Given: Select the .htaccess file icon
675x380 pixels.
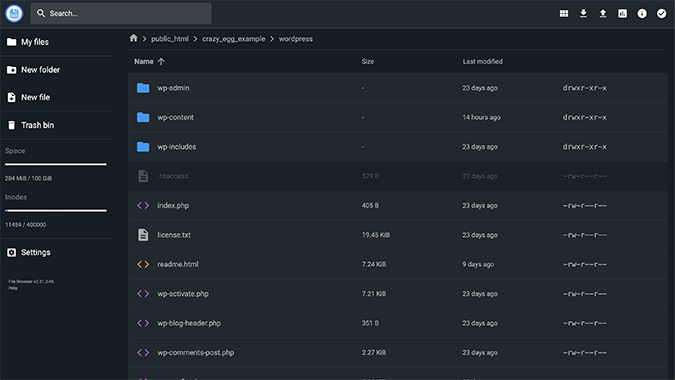Looking at the screenshot, I should pyautogui.click(x=143, y=176).
